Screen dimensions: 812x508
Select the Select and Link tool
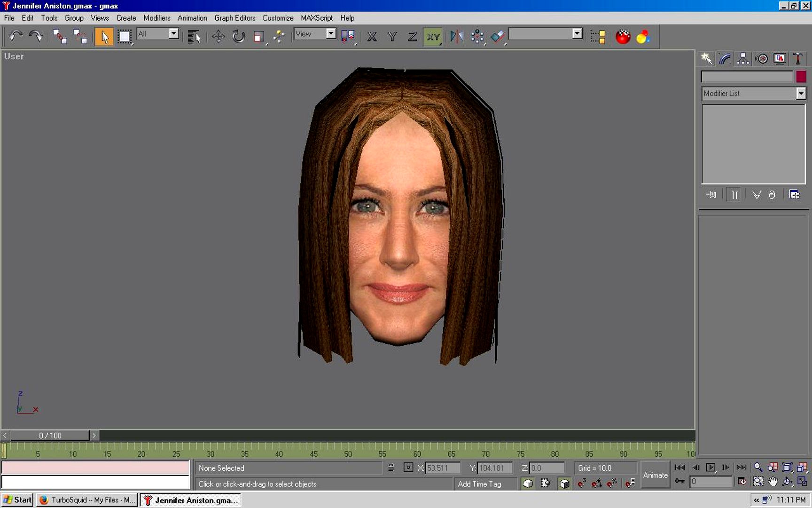60,36
